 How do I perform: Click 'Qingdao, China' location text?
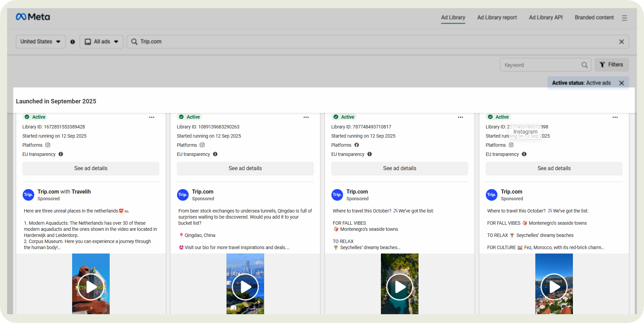[200, 235]
